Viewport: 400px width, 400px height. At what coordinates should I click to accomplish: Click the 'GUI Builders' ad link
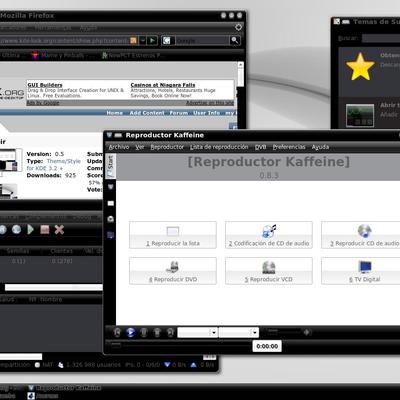click(x=45, y=85)
